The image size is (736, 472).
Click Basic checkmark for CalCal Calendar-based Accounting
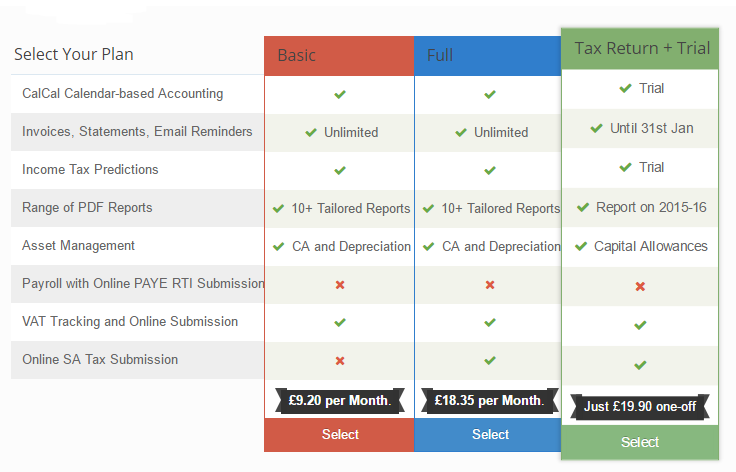(x=340, y=94)
